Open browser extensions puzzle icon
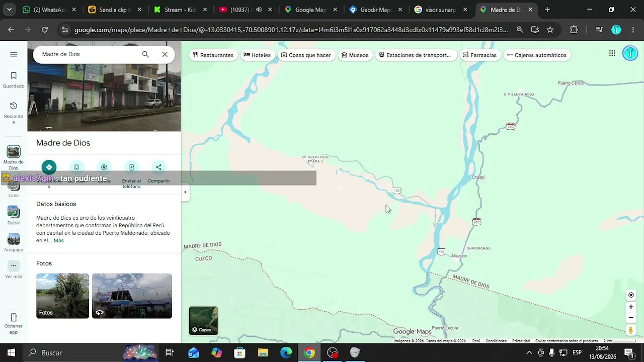 [574, 30]
